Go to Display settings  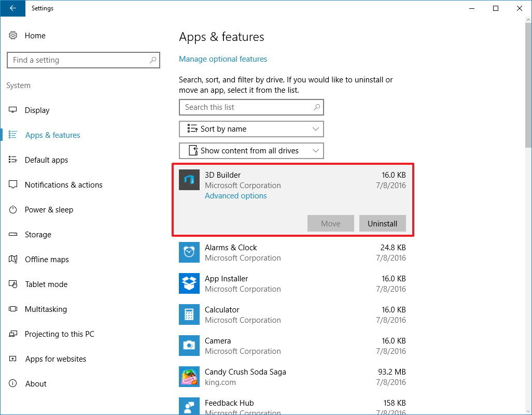click(x=37, y=110)
